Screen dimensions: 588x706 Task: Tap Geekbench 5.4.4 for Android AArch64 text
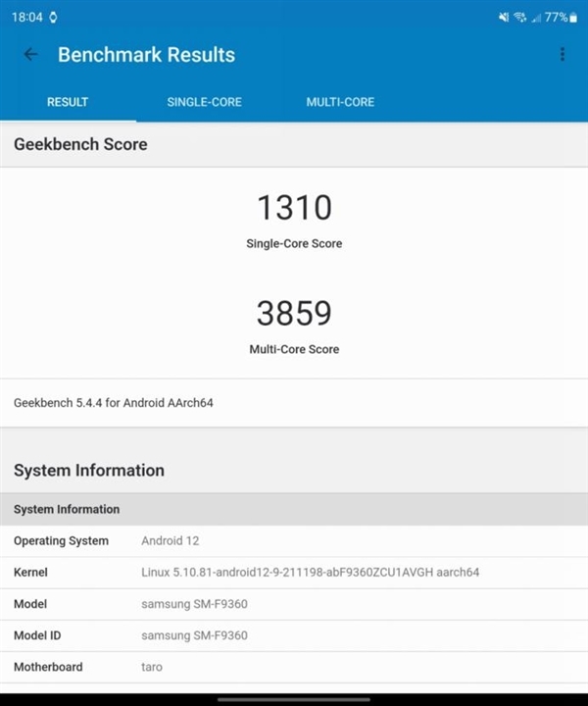pyautogui.click(x=114, y=403)
